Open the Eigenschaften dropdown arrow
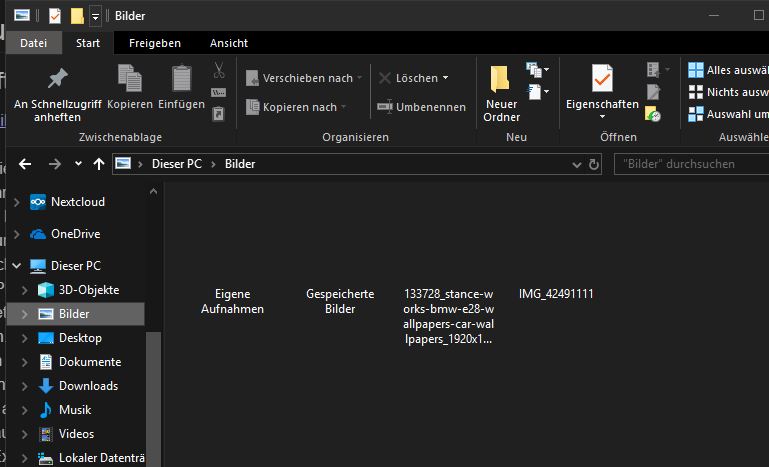 click(x=602, y=117)
